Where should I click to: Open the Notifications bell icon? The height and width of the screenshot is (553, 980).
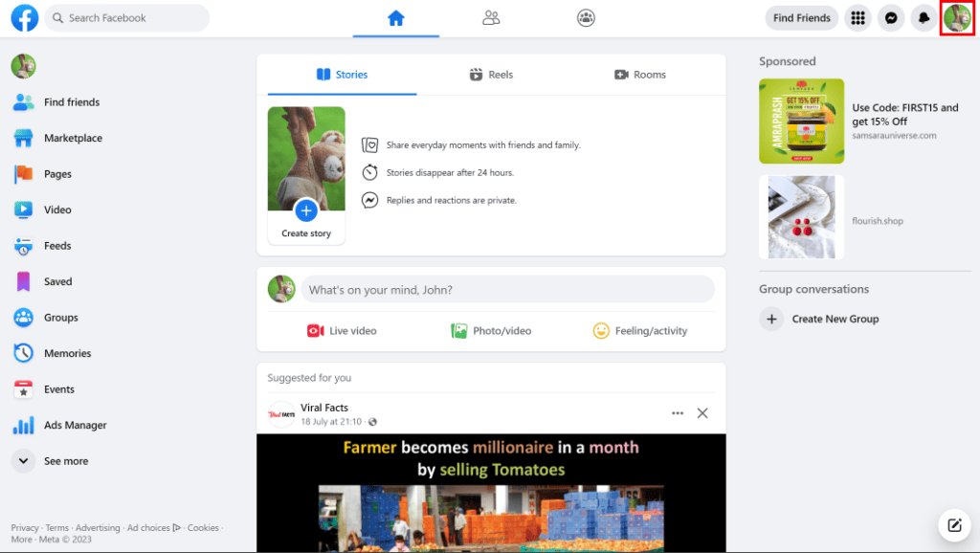(x=922, y=17)
